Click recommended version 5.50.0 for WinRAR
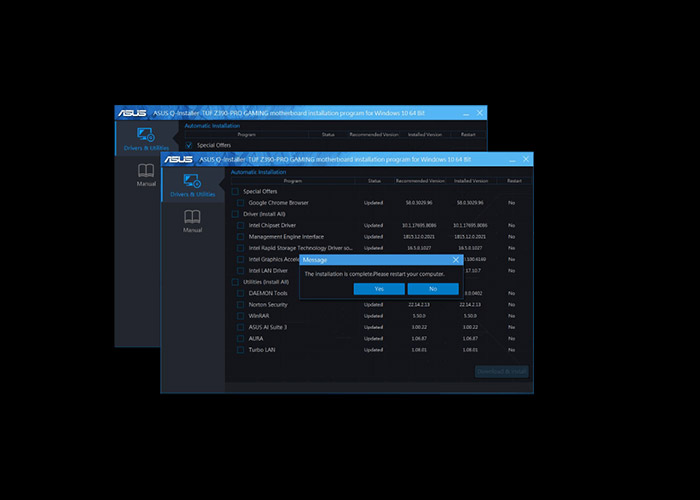Image resolution: width=700 pixels, height=500 pixels. tap(419, 316)
